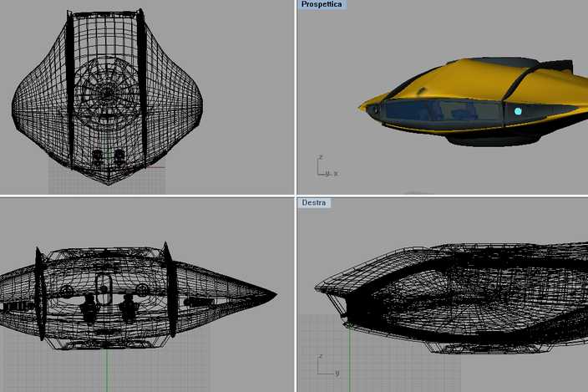
Task: Click the front-view wireframe model
Action: [138, 296]
